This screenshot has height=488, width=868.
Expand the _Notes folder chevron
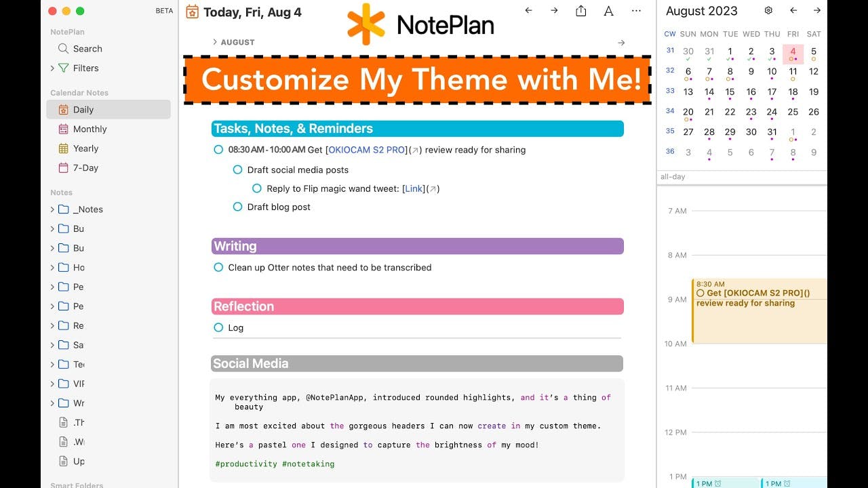[x=52, y=209]
